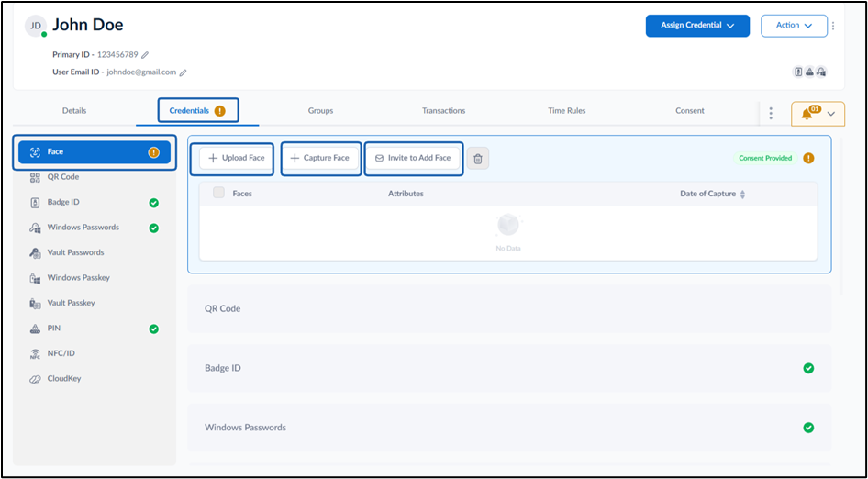Select Face in credentials sidebar
The height and width of the screenshot is (479, 868).
point(95,152)
